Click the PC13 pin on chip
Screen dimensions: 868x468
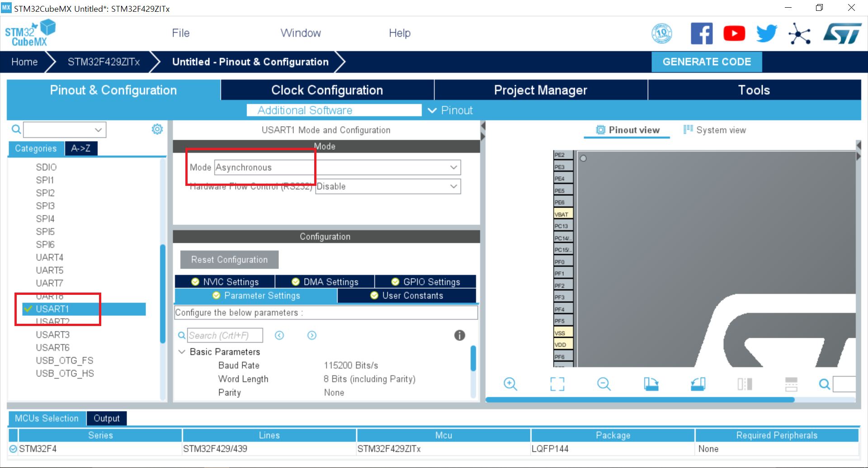[563, 226]
